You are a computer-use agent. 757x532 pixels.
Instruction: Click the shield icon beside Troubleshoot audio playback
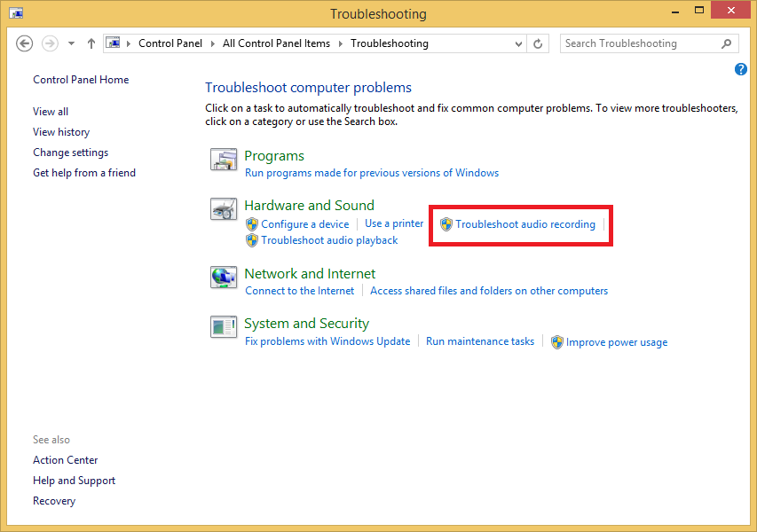coord(251,240)
